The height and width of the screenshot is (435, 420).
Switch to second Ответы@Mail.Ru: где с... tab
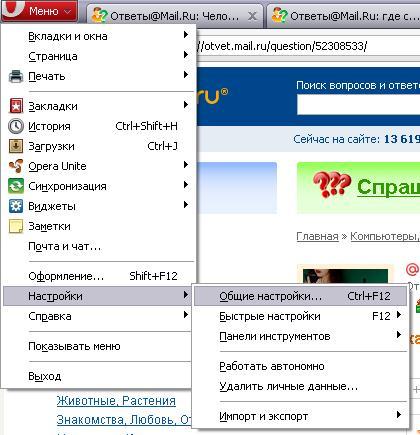point(343,16)
